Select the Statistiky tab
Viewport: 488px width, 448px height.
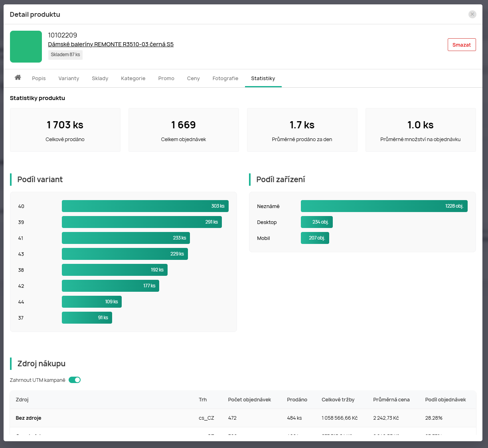263,79
